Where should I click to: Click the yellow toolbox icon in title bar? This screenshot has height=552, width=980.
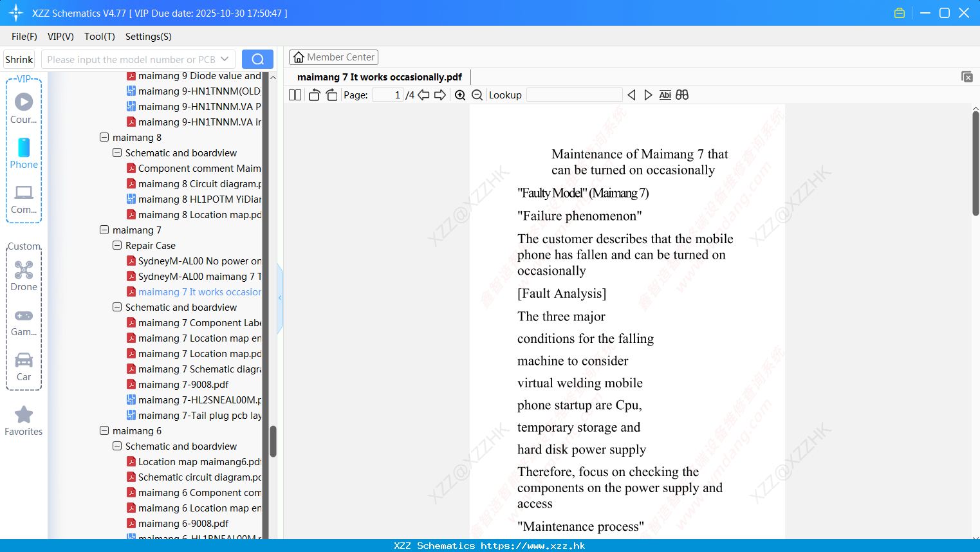900,13
